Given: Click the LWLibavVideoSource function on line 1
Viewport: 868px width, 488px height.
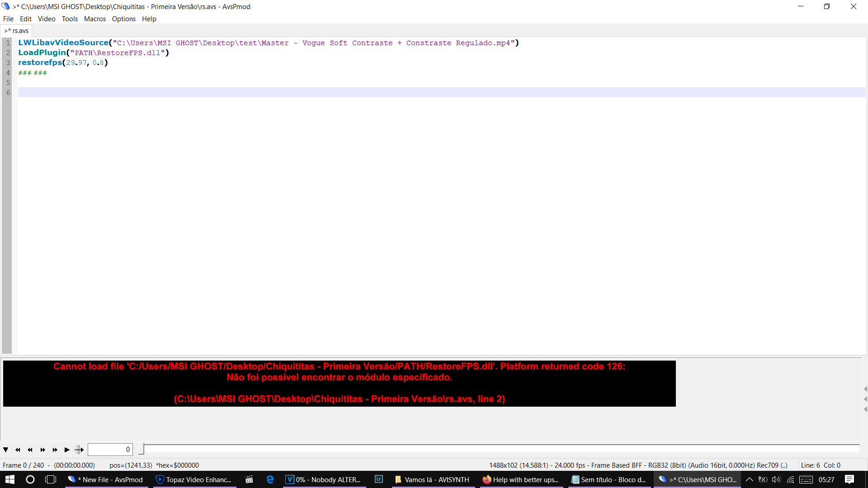Looking at the screenshot, I should point(63,43).
